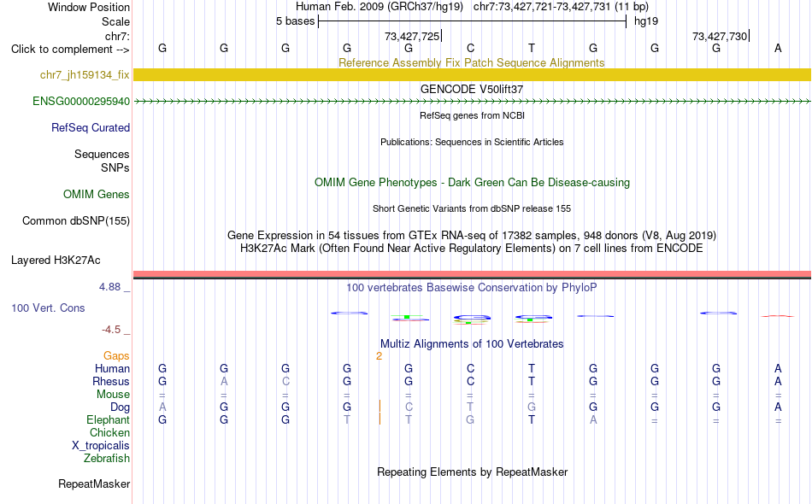
Task: Click the Chicken species label
Action: pos(109,432)
